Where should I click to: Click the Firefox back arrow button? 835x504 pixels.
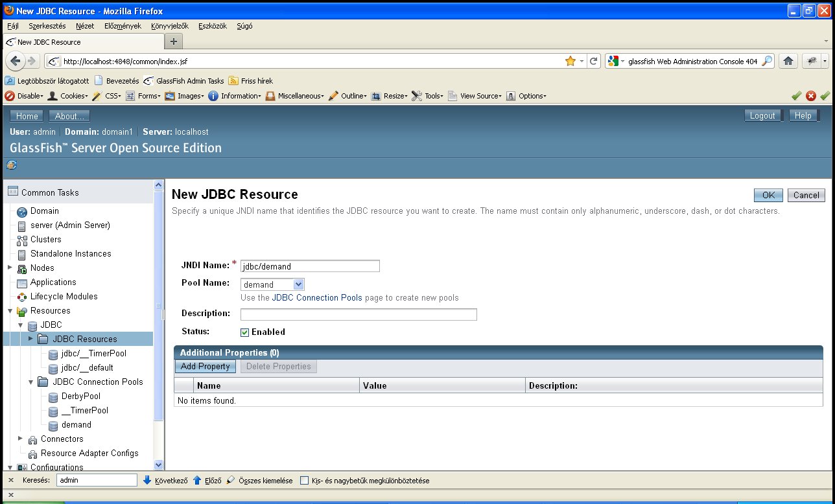pyautogui.click(x=15, y=61)
